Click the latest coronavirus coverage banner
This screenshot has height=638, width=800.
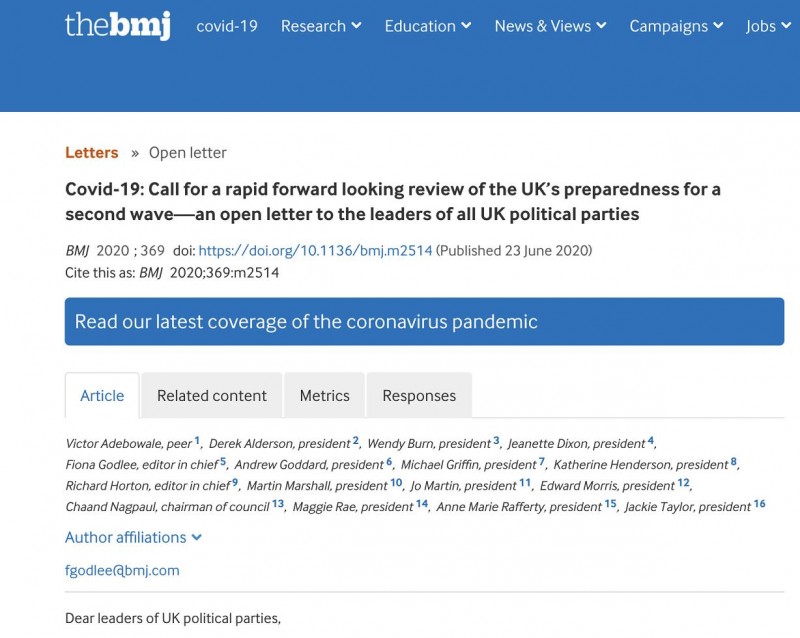click(x=424, y=322)
